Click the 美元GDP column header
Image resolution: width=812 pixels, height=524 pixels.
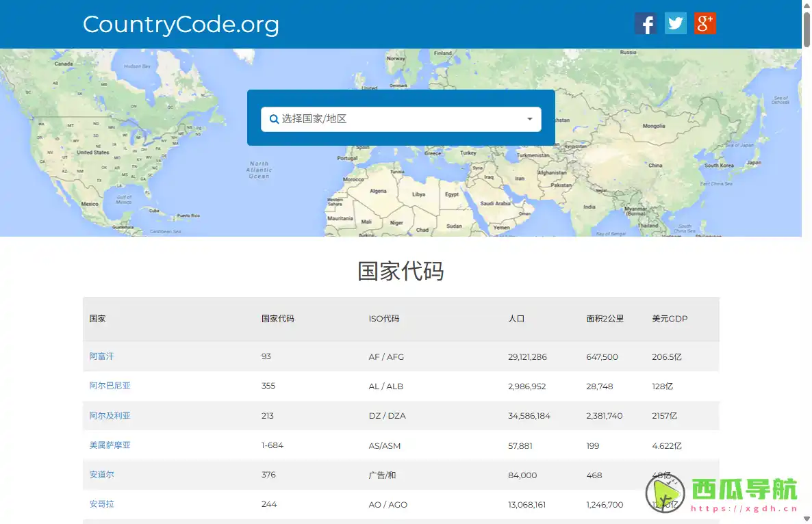(x=670, y=319)
